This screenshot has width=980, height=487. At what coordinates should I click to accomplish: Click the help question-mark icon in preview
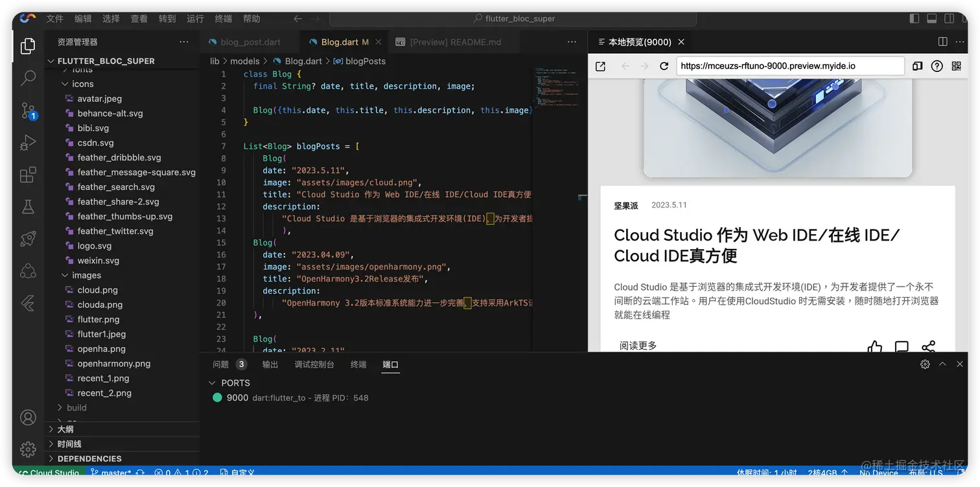coord(937,66)
